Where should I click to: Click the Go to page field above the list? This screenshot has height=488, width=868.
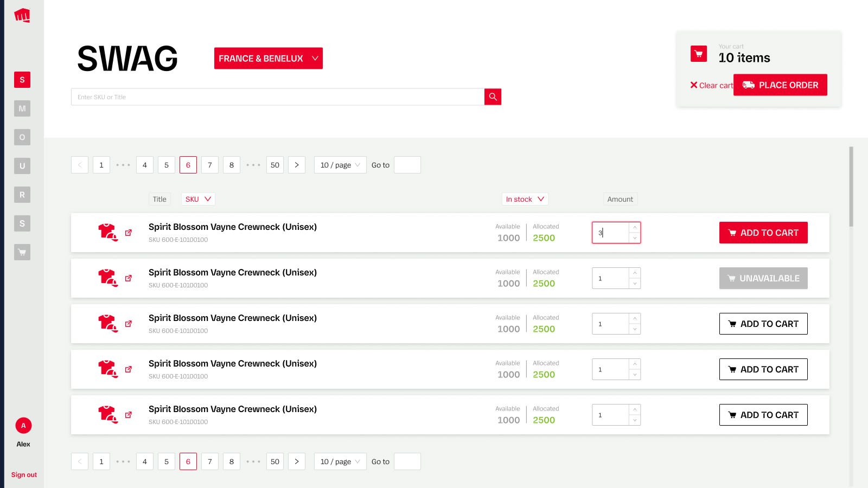(407, 165)
